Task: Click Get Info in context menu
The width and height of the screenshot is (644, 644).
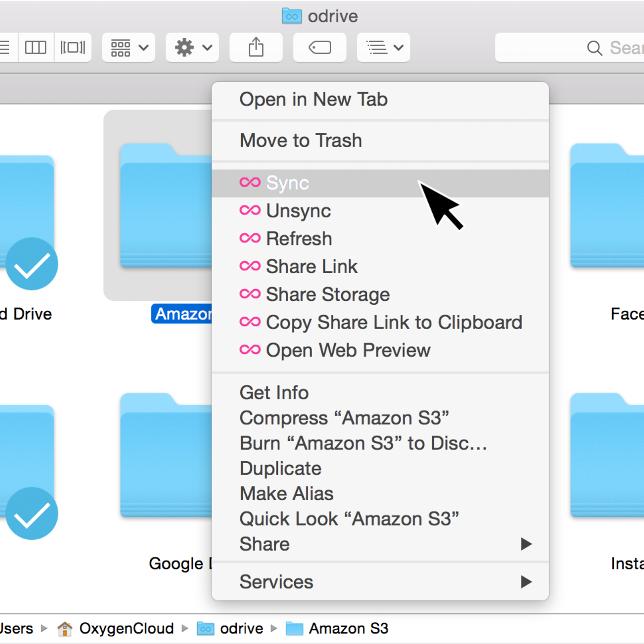Action: click(x=380, y=393)
